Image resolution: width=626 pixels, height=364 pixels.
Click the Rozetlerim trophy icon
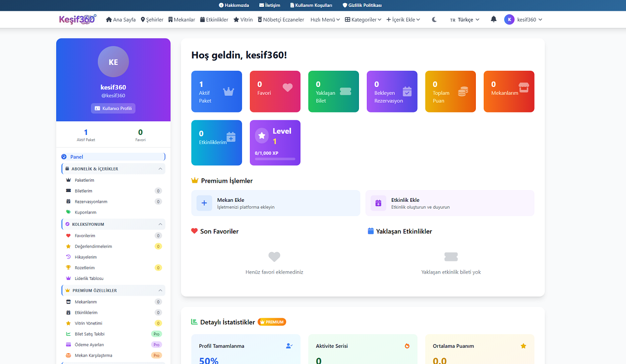tap(68, 268)
